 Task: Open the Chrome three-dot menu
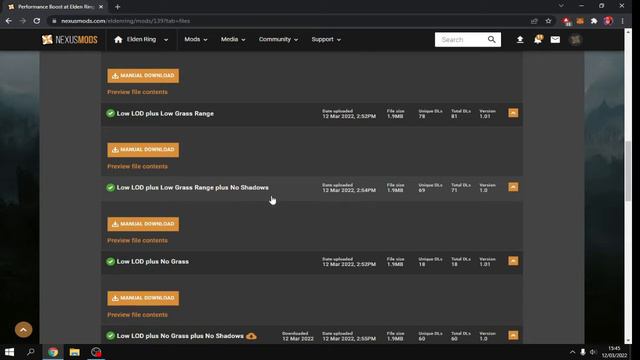(622, 21)
